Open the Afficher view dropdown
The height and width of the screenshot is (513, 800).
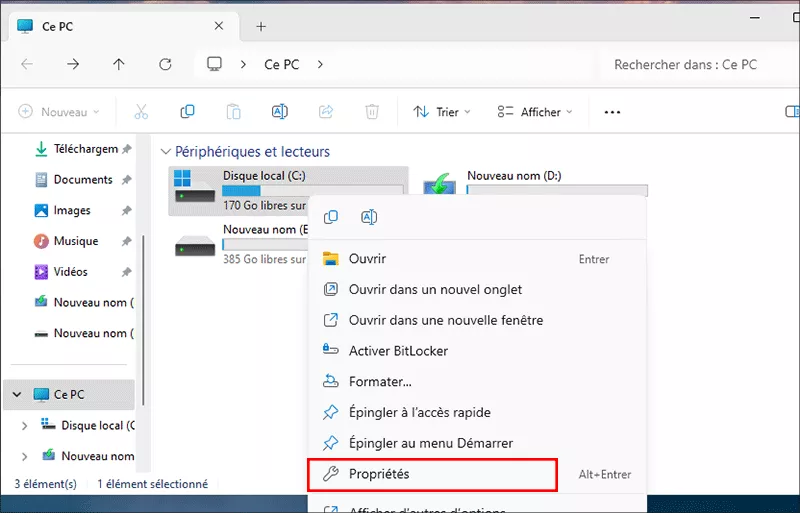click(x=535, y=112)
